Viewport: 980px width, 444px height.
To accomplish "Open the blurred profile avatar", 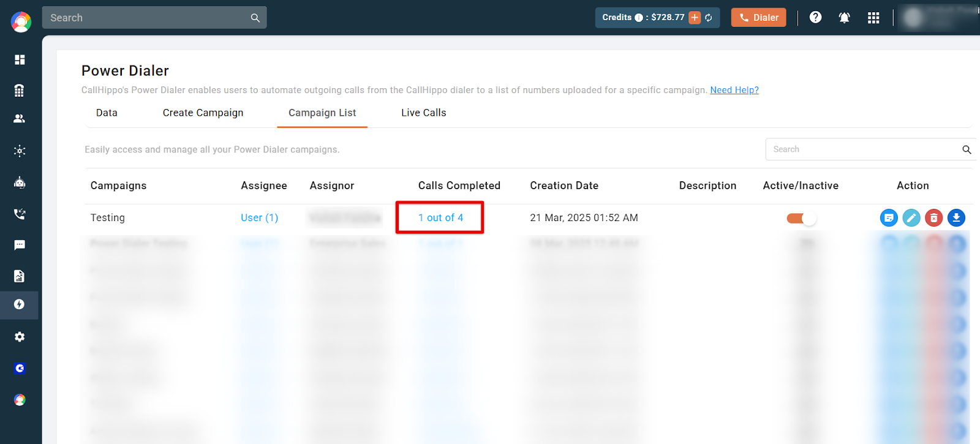I will click(x=913, y=18).
